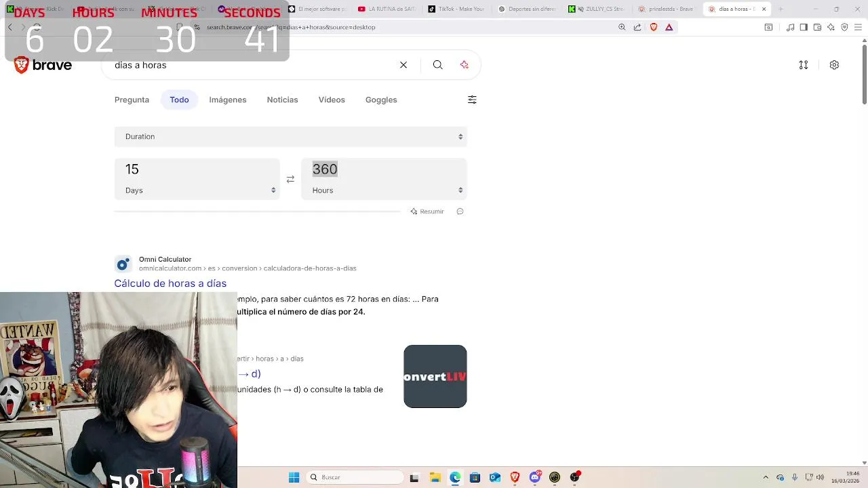
Task: Click the Omni Calculator site favicon
Action: click(123, 264)
